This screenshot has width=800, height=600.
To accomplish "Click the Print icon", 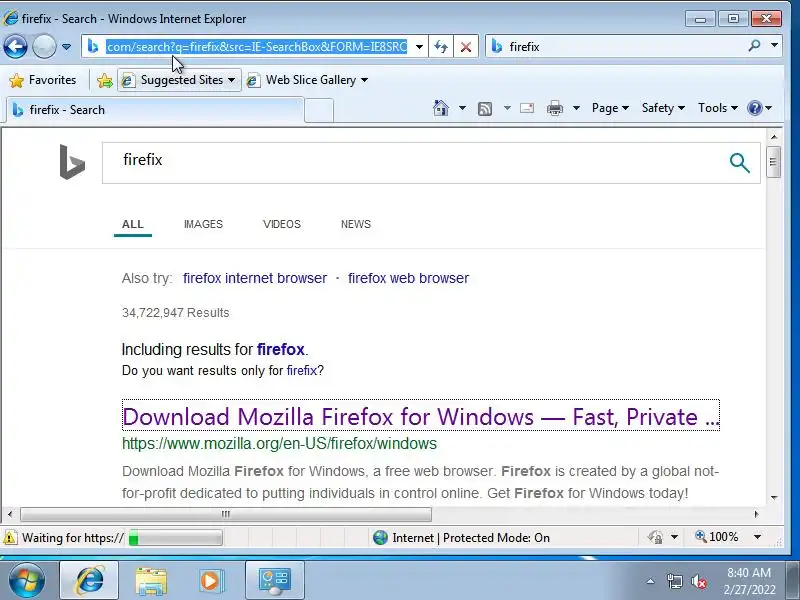I will coord(555,108).
